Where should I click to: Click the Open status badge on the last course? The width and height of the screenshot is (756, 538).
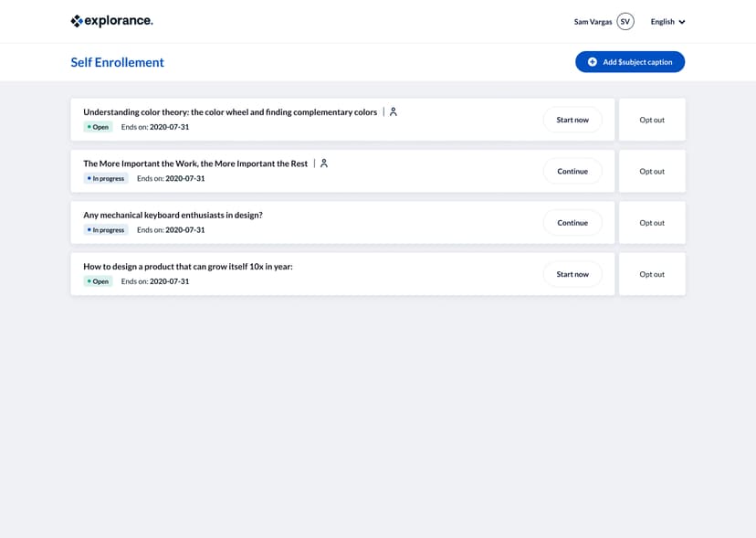tap(98, 281)
